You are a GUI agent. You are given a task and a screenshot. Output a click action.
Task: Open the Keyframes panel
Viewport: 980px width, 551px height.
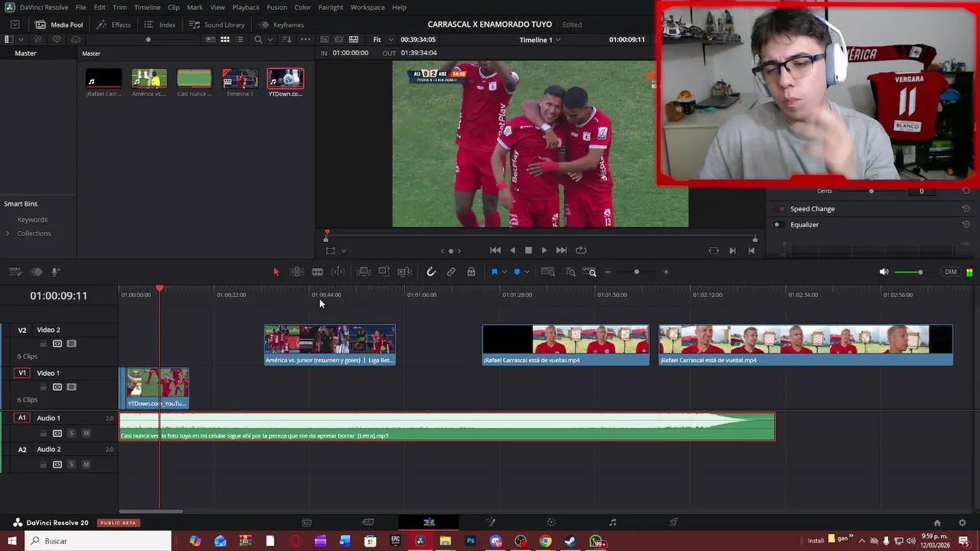click(x=281, y=24)
